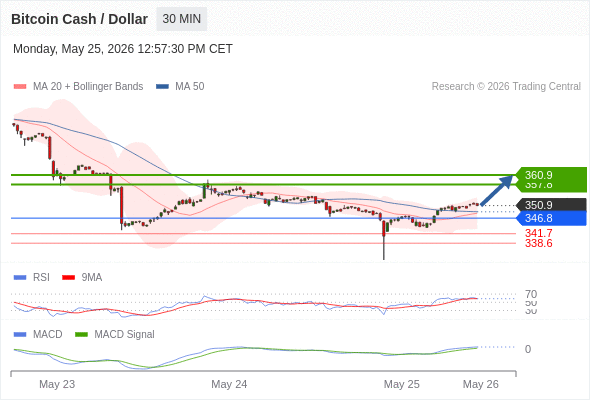Viewport: 590px width, 400px height.
Task: Click the 30 MIN timeframe badge
Action: click(x=181, y=19)
